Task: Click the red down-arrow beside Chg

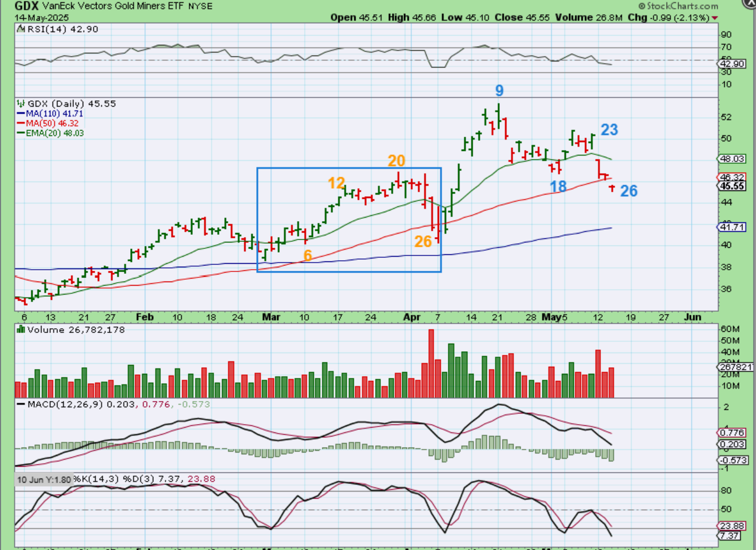Action: (716, 18)
